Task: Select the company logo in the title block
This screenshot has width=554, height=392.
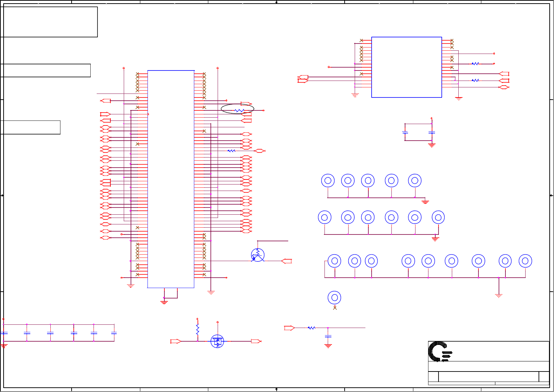Action: pos(440,351)
